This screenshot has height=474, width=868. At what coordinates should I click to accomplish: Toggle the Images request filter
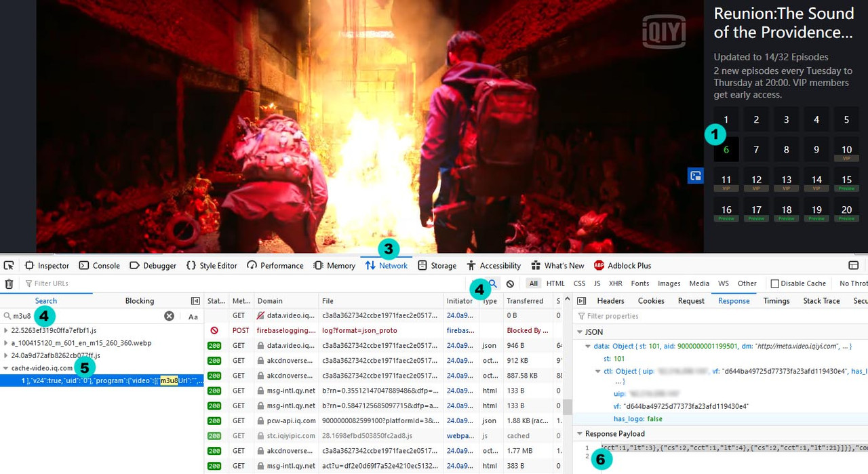click(669, 283)
